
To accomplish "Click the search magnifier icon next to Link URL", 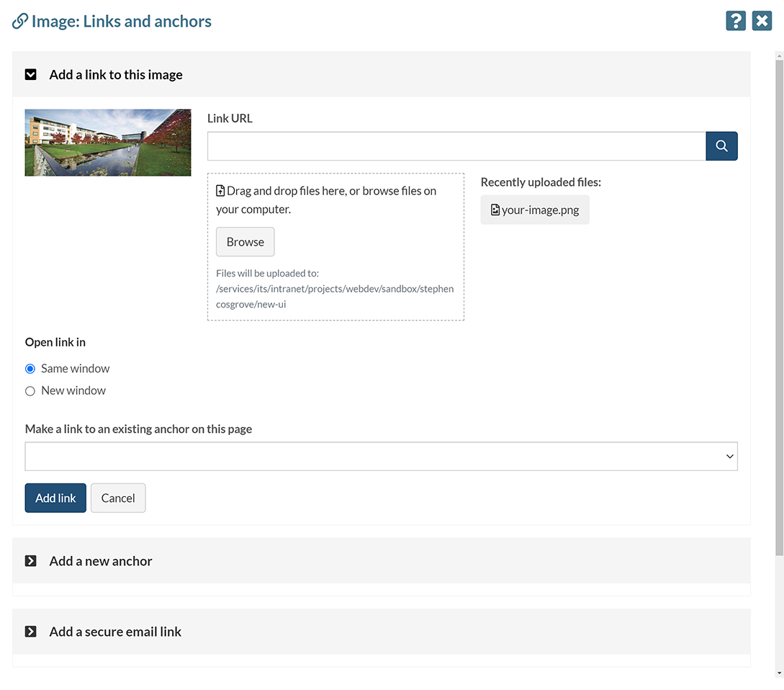I will (x=721, y=146).
